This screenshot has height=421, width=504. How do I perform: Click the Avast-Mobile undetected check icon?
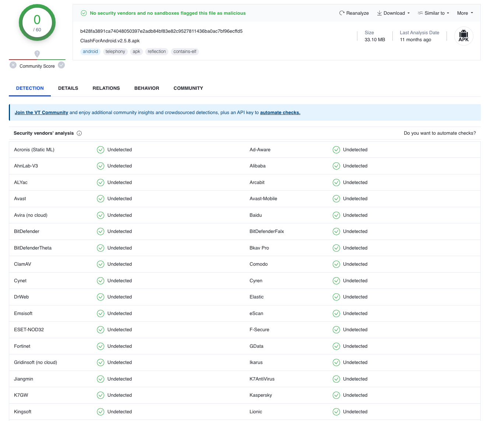coord(336,199)
